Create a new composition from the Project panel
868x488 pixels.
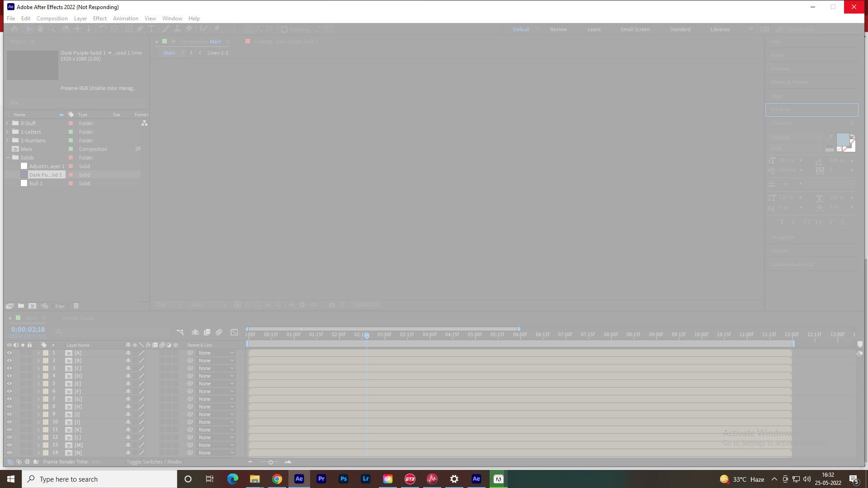click(32, 306)
